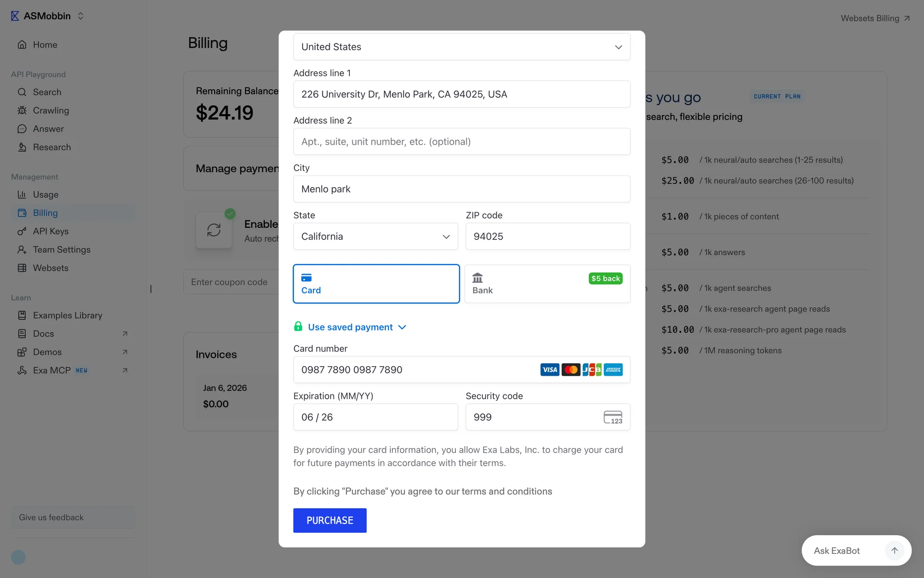Click the Exa MCP sidebar icon
Viewport: 924px width, 578px height.
[x=22, y=370]
